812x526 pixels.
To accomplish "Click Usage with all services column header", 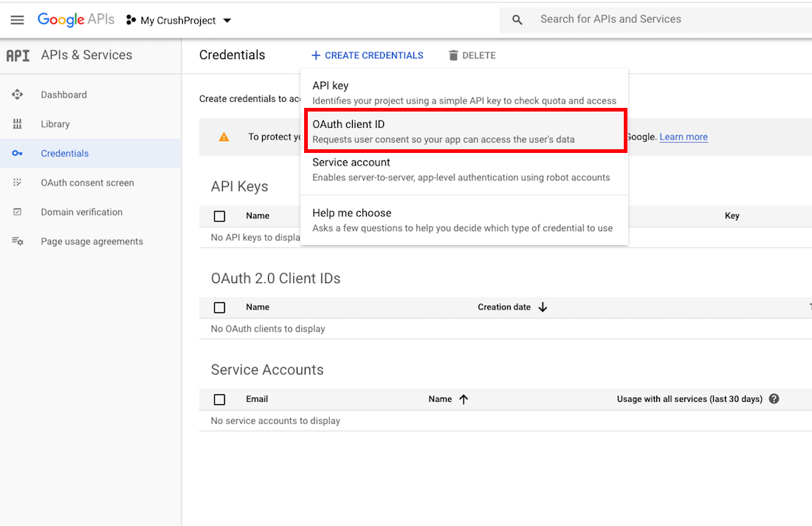I will (x=689, y=399).
